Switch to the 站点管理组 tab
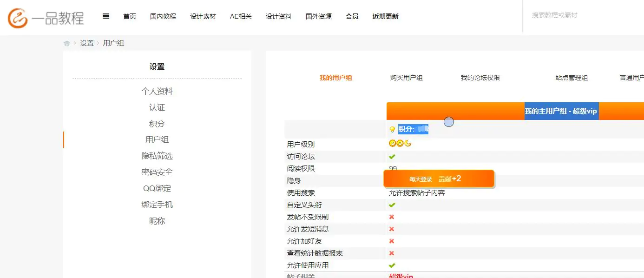Image resolution: width=644 pixels, height=278 pixels. click(572, 78)
